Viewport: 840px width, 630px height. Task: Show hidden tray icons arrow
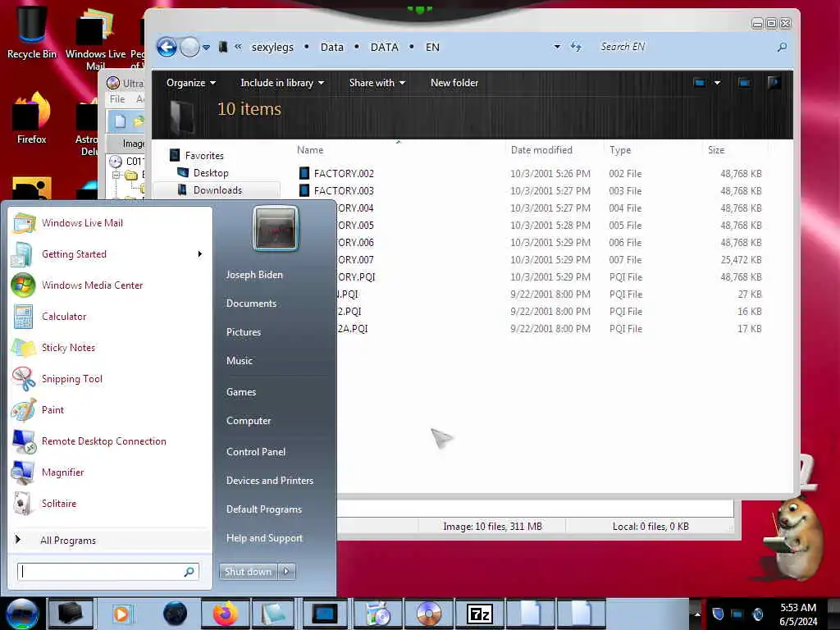(697, 614)
